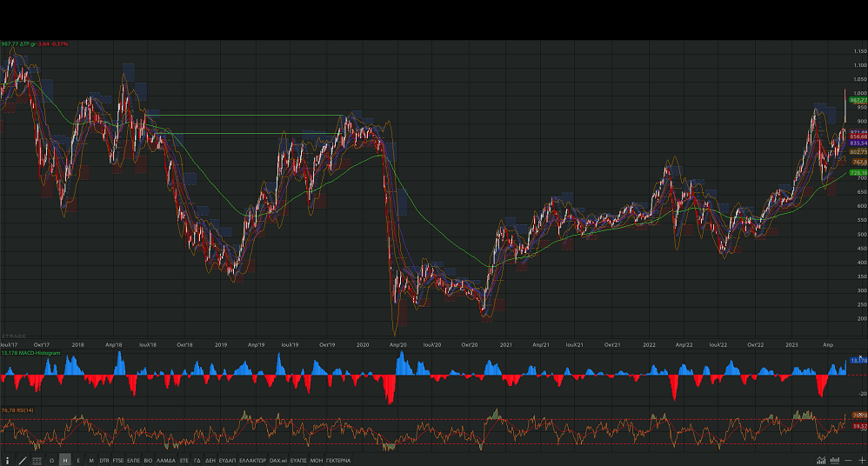Load the ΓΔ index shortcut

[197, 461]
